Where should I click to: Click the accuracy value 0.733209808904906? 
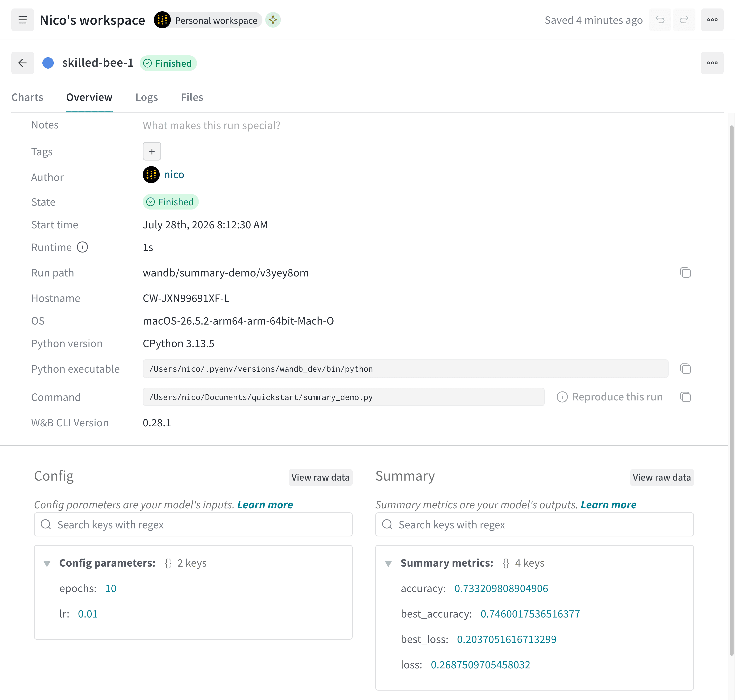501,588
